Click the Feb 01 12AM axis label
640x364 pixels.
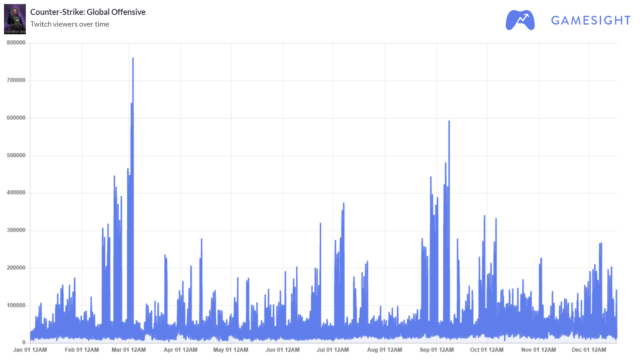(x=82, y=350)
